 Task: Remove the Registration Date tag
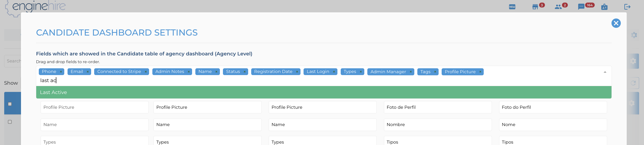coord(297,72)
